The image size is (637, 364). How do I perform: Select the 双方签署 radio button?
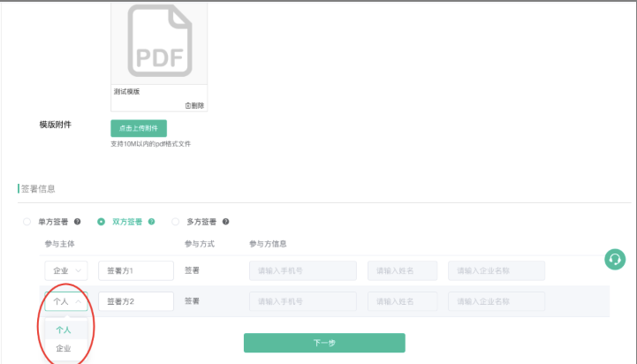pyautogui.click(x=102, y=222)
